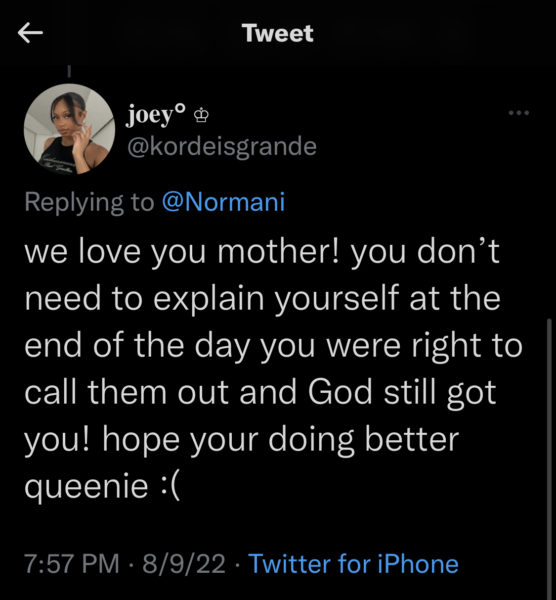
Task: Click the thread connector line above the avatar
Action: [x=69, y=71]
